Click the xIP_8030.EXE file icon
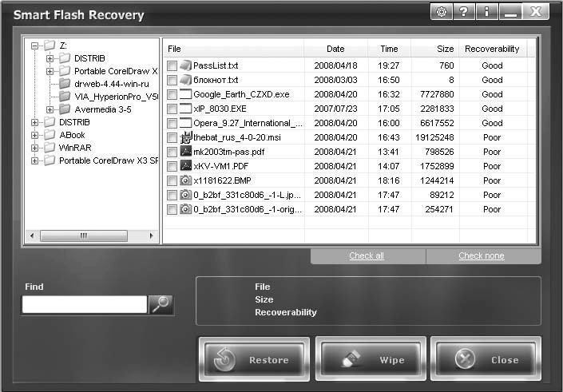Viewport: 563px width, 392px height. pyautogui.click(x=185, y=109)
